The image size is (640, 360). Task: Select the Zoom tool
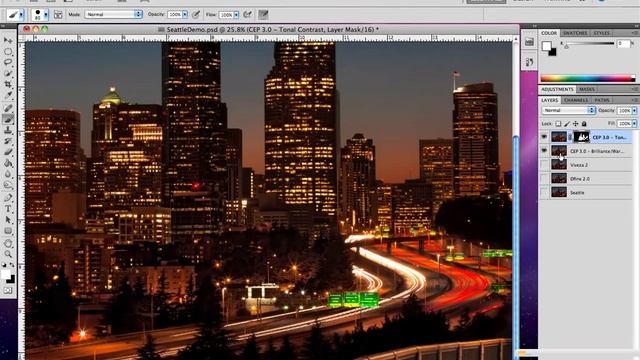8,254
